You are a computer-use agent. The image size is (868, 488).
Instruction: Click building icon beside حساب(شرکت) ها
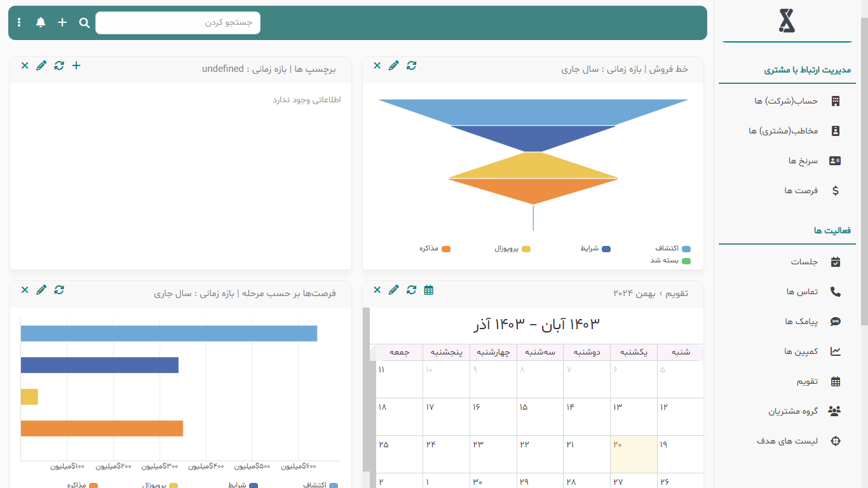(836, 101)
